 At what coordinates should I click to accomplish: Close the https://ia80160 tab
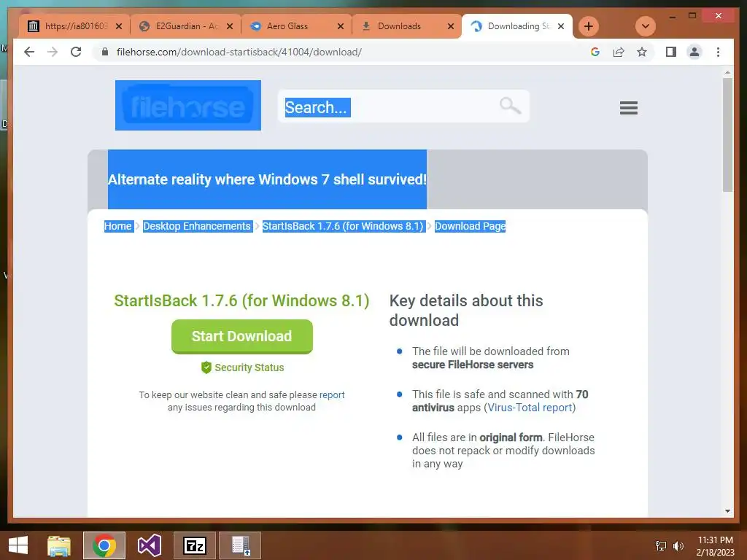(x=119, y=26)
